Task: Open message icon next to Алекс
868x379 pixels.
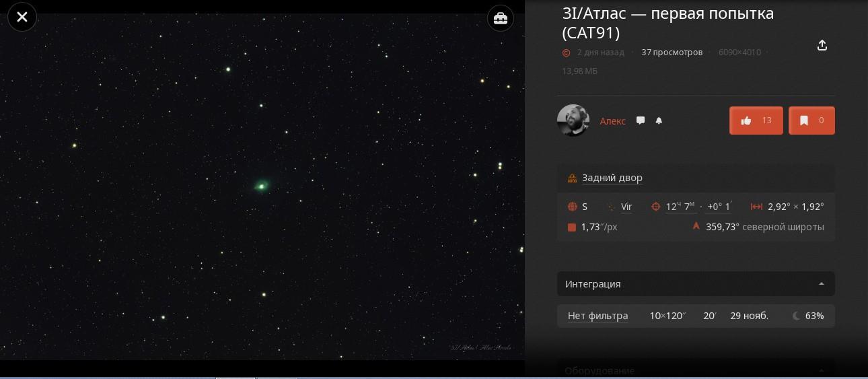Action: click(x=641, y=120)
